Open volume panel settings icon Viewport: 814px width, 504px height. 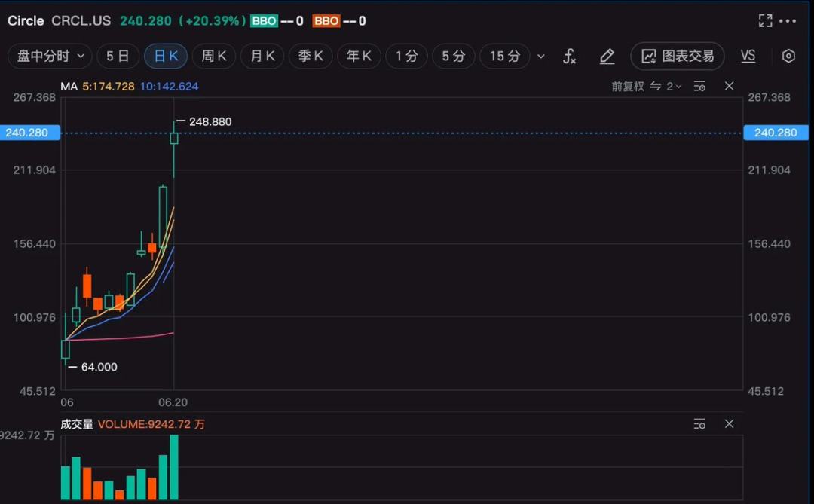tap(699, 424)
